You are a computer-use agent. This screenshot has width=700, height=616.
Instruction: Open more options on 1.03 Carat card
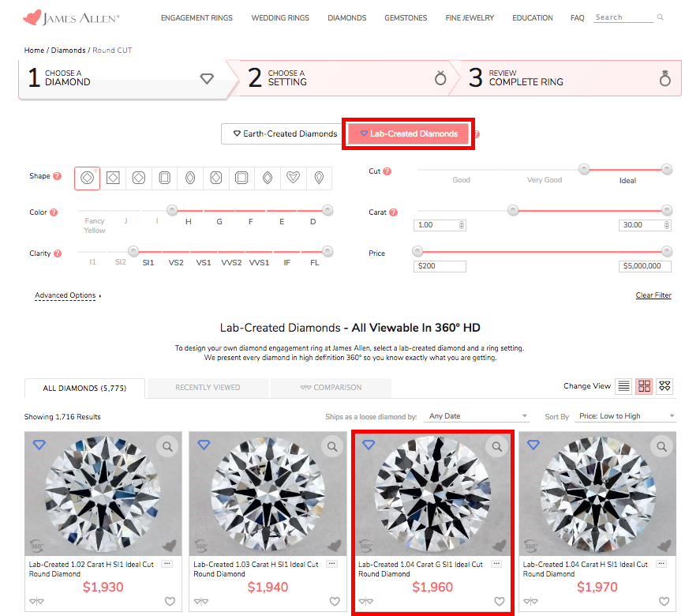[332, 564]
